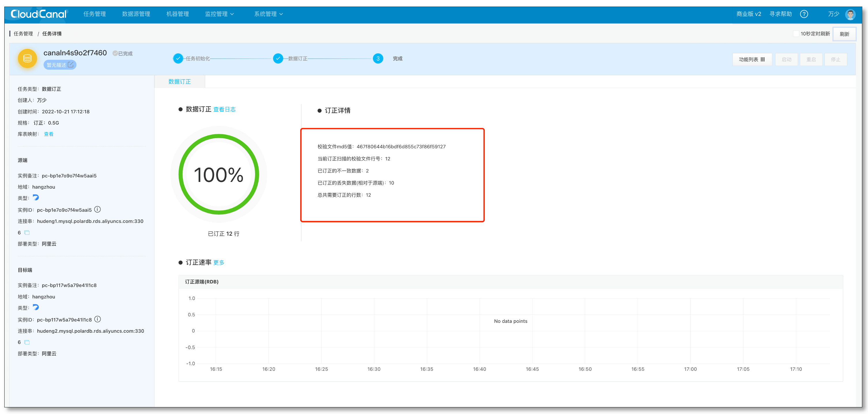Screen dimensions: 868x414
Task: Click the 已完成 status check icon
Action: tap(115, 53)
